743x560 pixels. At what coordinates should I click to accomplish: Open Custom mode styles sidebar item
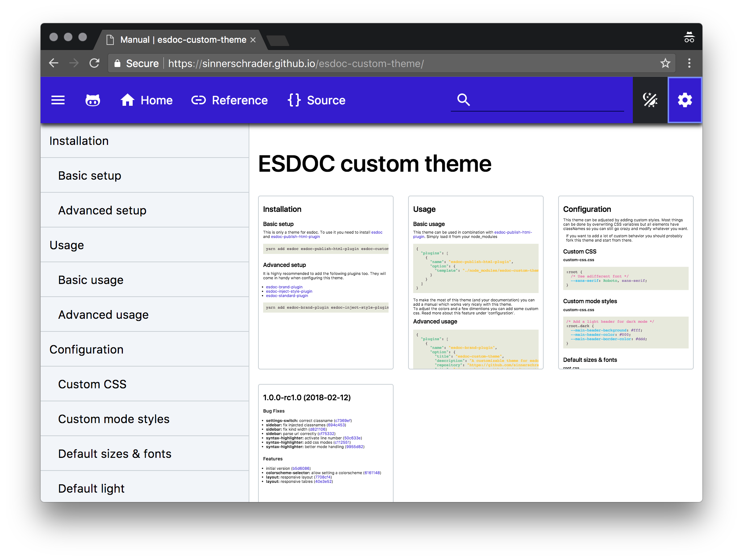[x=114, y=419]
